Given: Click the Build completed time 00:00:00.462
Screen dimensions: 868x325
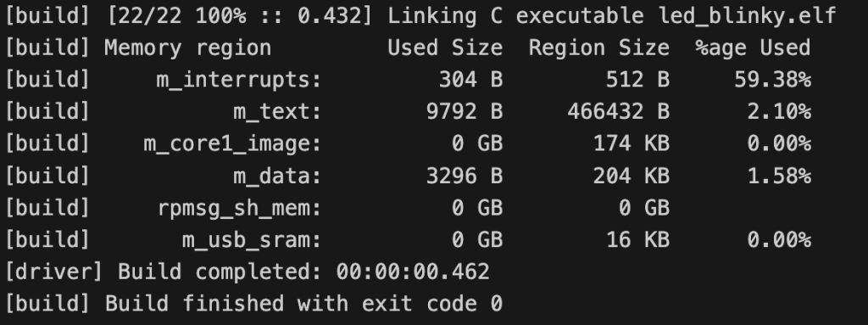Looking at the screenshot, I should (x=413, y=272).
